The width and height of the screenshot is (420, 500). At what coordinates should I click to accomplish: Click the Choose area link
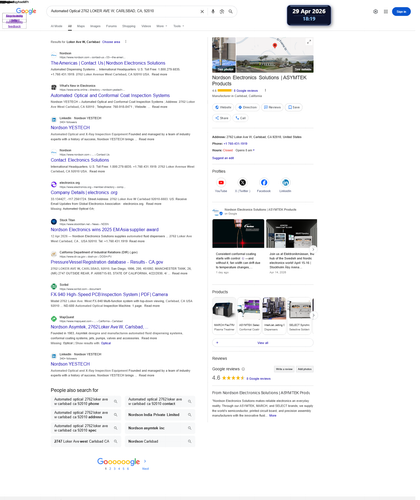coord(112,42)
